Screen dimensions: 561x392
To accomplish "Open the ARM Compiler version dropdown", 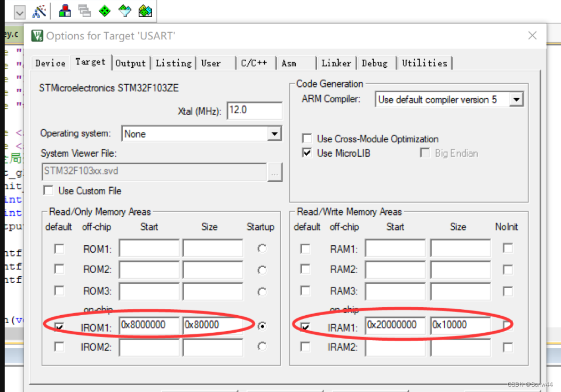I will [516, 100].
